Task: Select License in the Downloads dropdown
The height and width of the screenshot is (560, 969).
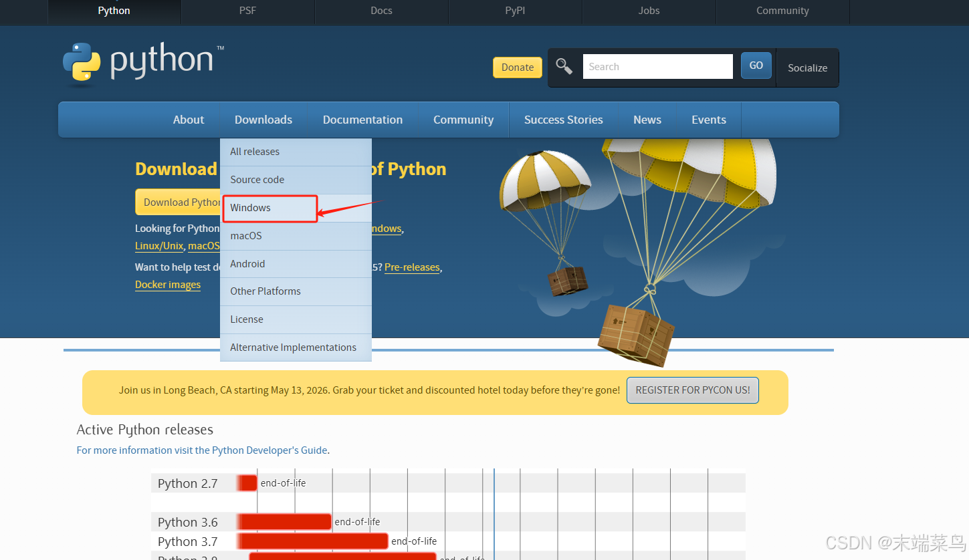Action: pos(296,319)
